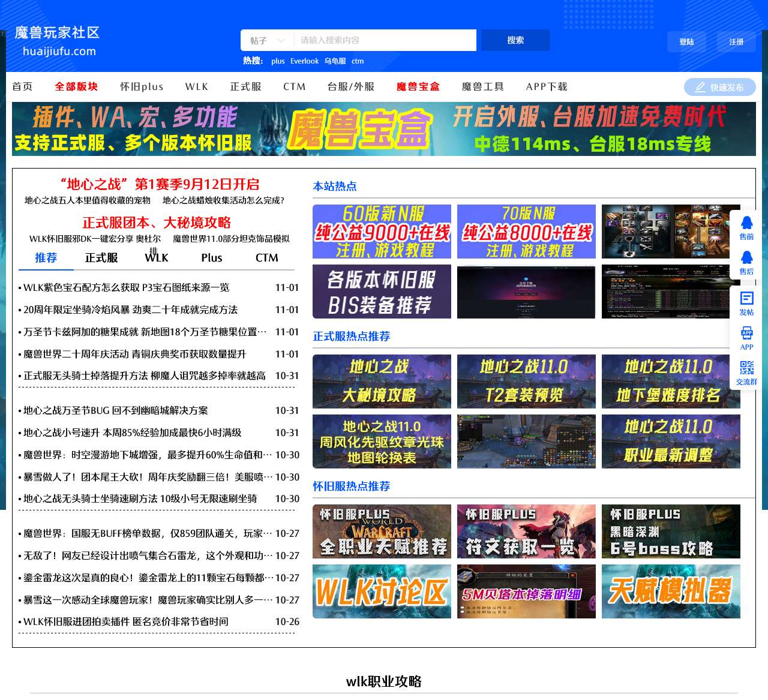
Task: Open article 无敌了！网友已经设计出喷气集合石雷龙
Action: (x=148, y=555)
